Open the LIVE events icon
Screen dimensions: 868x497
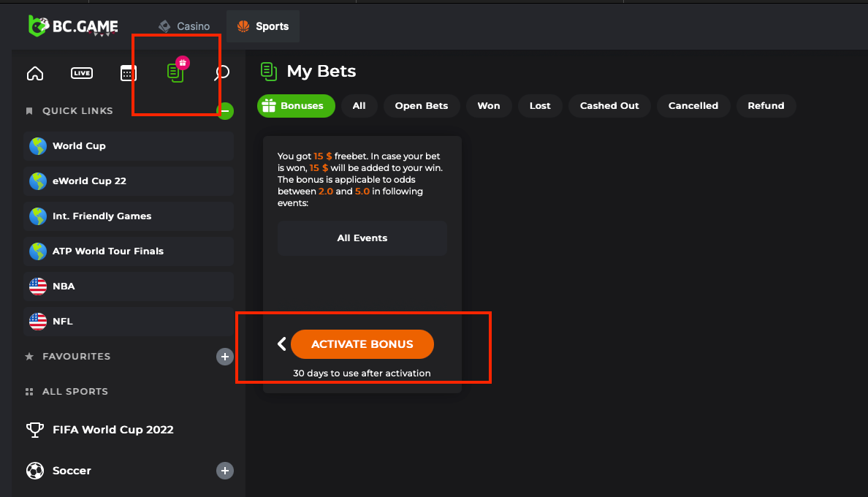pyautogui.click(x=81, y=73)
